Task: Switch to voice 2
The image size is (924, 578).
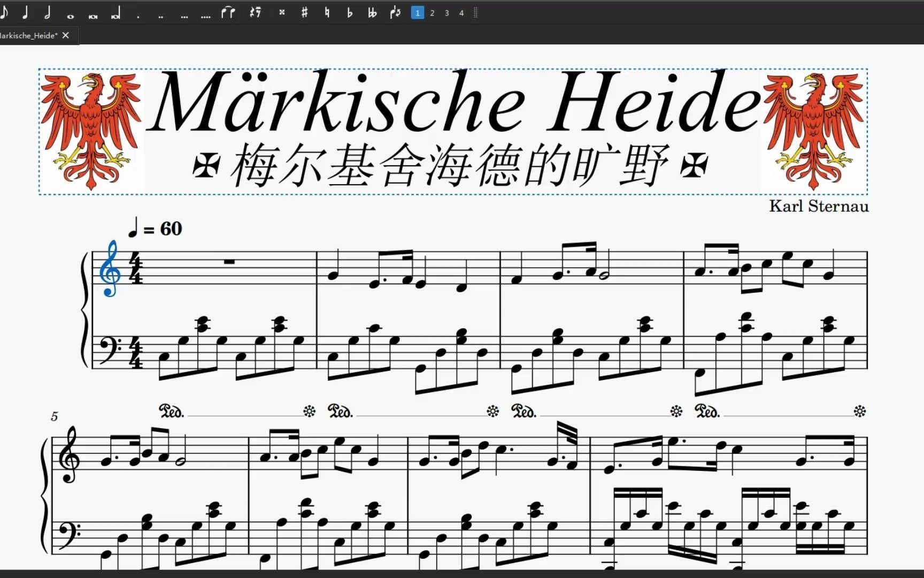Action: click(x=432, y=13)
